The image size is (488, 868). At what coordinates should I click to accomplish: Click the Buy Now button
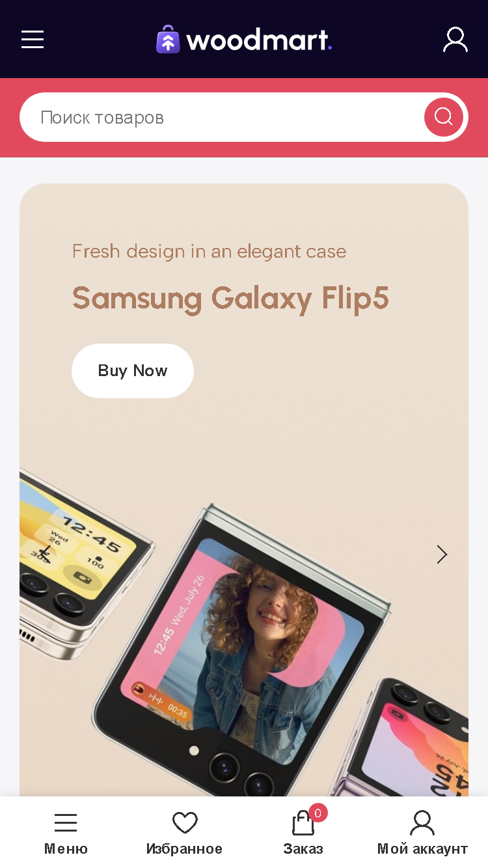point(133,371)
